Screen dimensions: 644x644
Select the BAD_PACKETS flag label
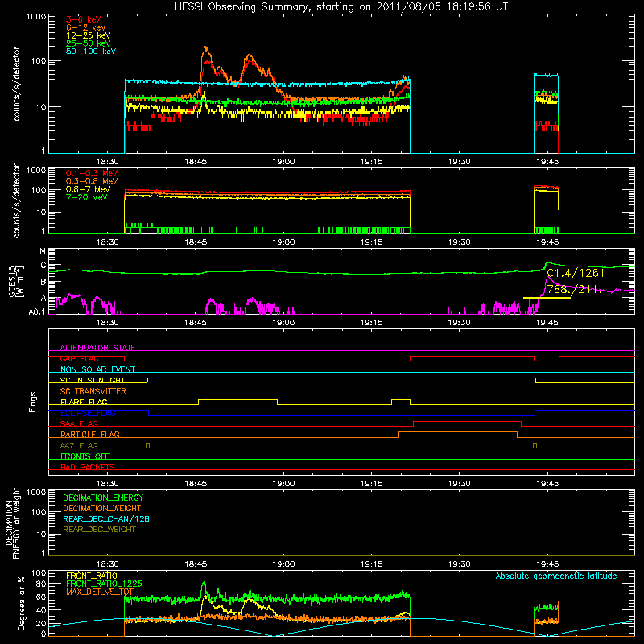[x=88, y=467]
